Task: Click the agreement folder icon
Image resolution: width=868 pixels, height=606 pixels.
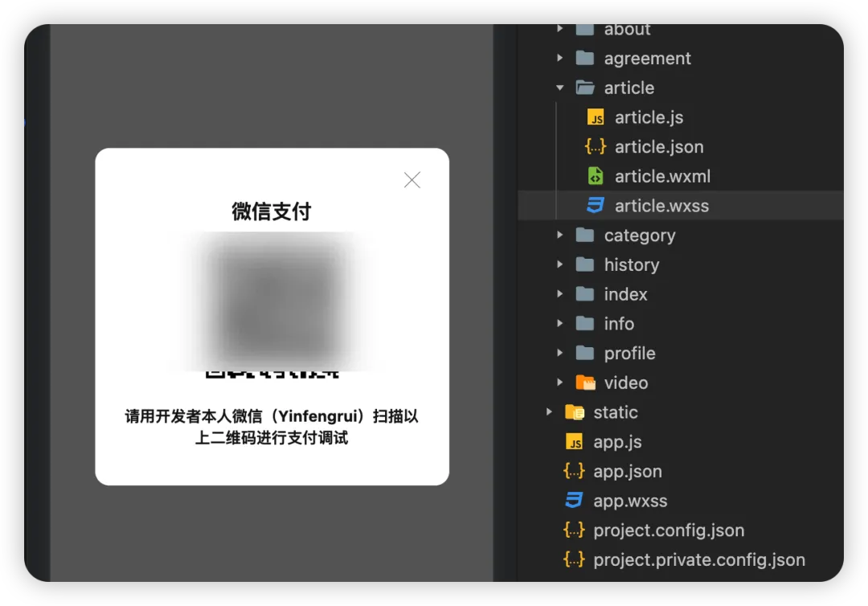Action: point(584,58)
